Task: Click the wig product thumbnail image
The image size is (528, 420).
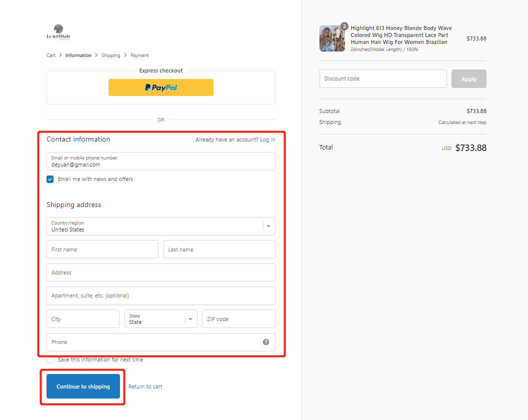Action: point(332,38)
